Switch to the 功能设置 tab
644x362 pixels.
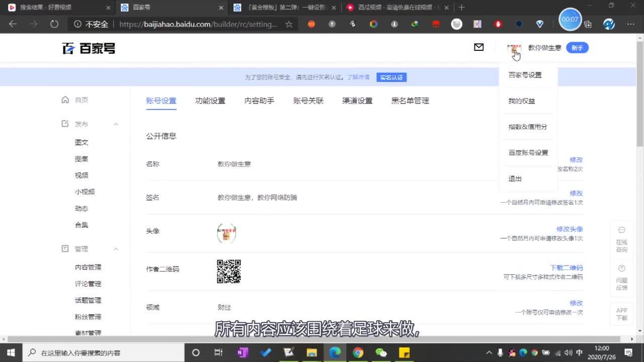(x=210, y=101)
